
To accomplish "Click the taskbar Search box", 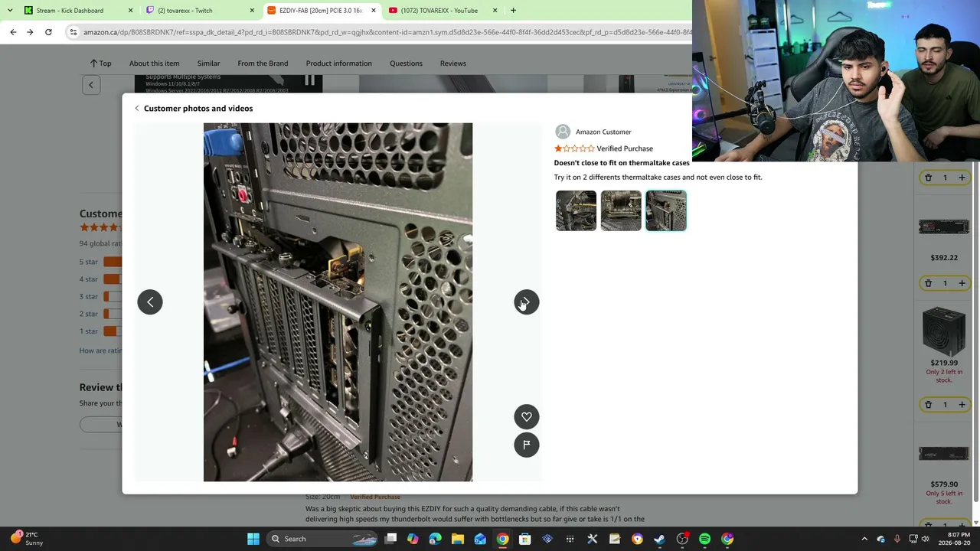I will click(x=322, y=539).
